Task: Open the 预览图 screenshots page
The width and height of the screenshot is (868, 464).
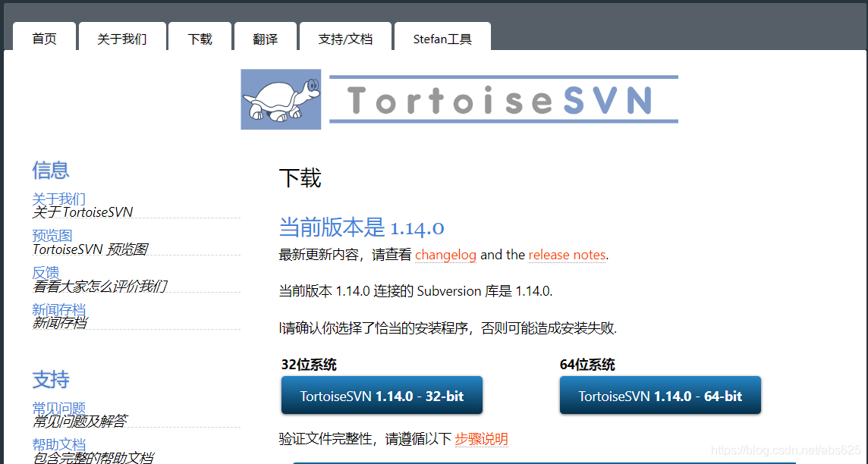Action: pos(52,235)
